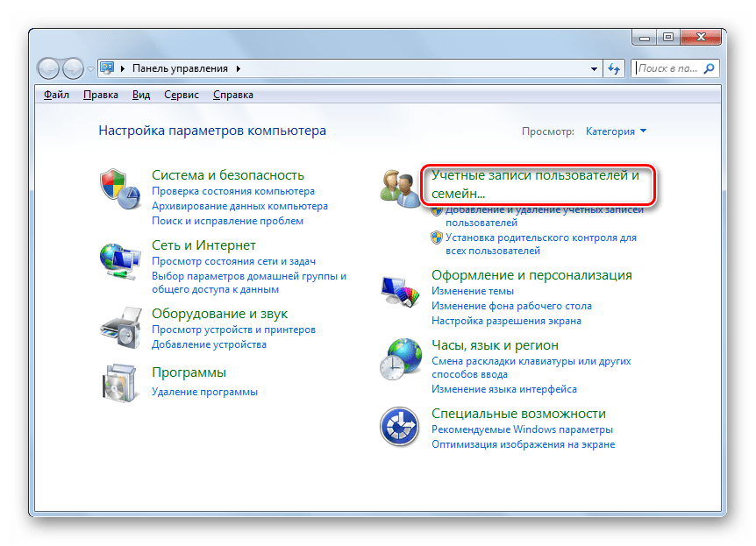Close the Control Panel window
The height and width of the screenshot is (546, 756).
701,38
